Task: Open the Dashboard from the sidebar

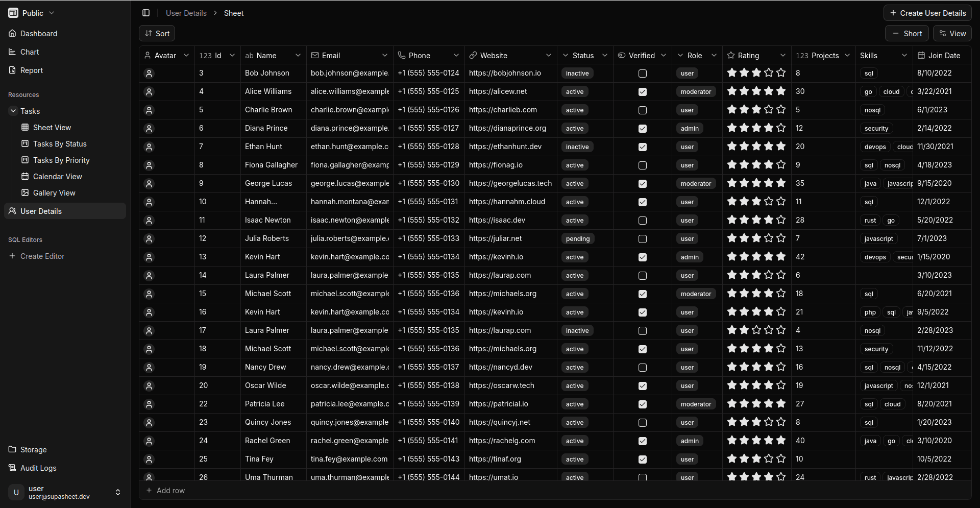Action: click(39, 33)
